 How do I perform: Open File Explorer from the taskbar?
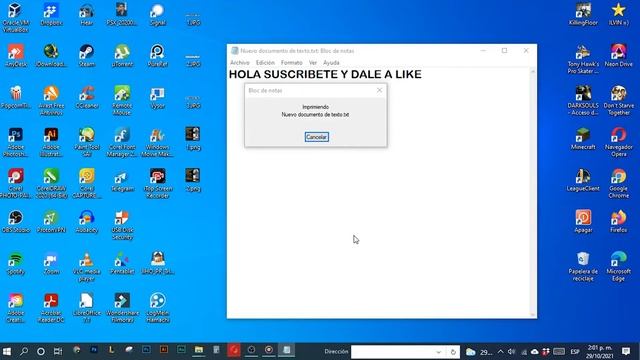tap(199, 350)
